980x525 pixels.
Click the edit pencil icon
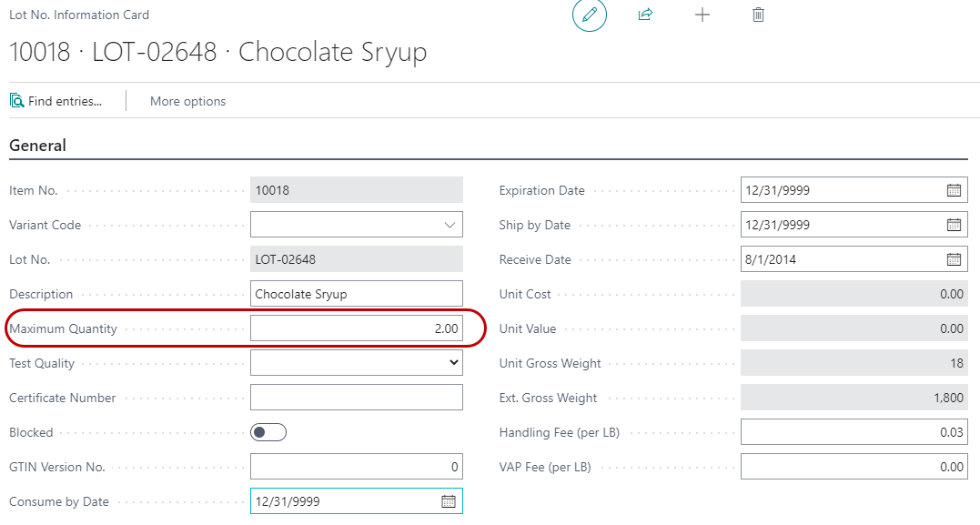click(589, 15)
